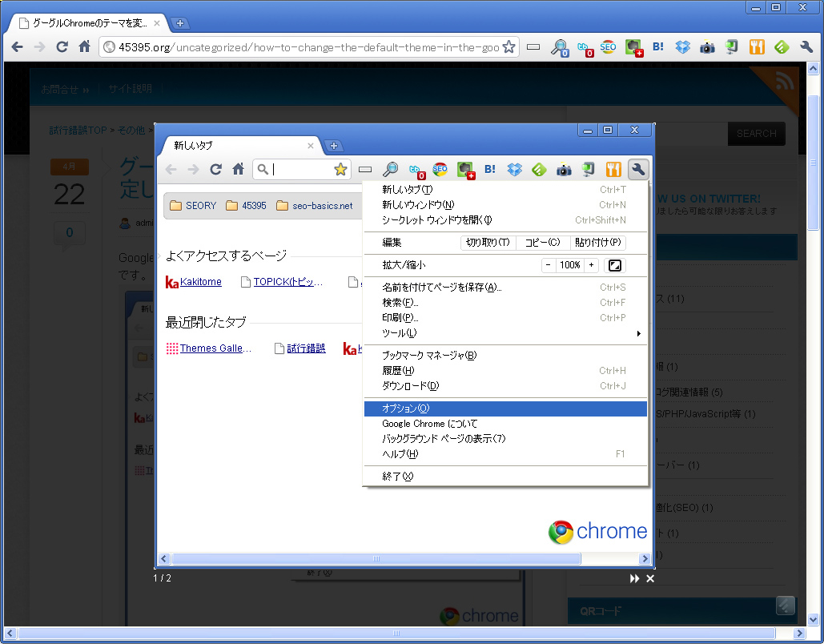Close the グーグルChromeのテーマ tab
Image resolution: width=824 pixels, height=644 pixels.
[x=157, y=23]
